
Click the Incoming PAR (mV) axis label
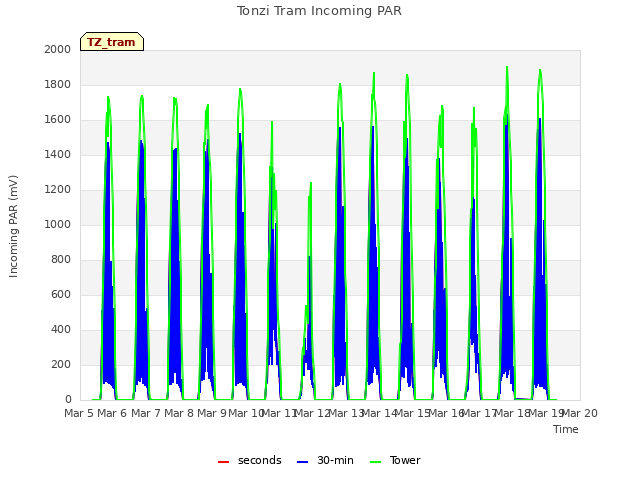pos(13,227)
